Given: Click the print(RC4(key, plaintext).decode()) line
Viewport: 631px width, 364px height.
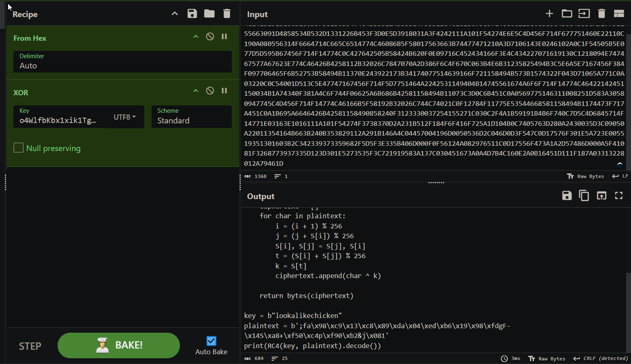Looking at the screenshot, I should point(312,346).
